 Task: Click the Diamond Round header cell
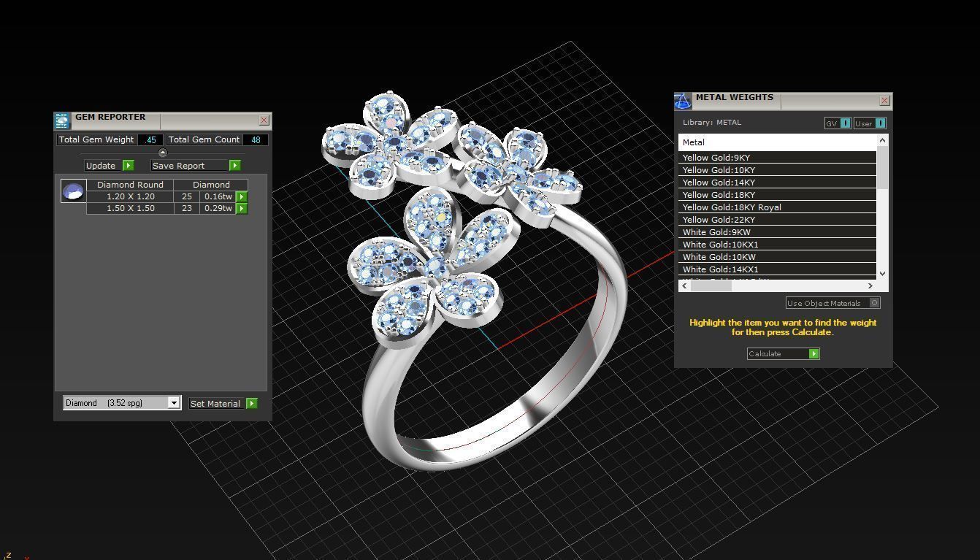[130, 185]
